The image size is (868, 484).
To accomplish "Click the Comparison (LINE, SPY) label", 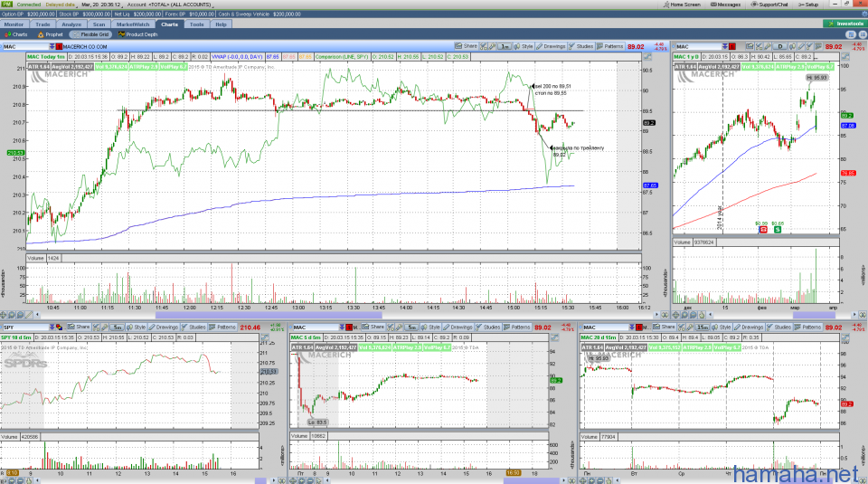I will pyautogui.click(x=342, y=56).
